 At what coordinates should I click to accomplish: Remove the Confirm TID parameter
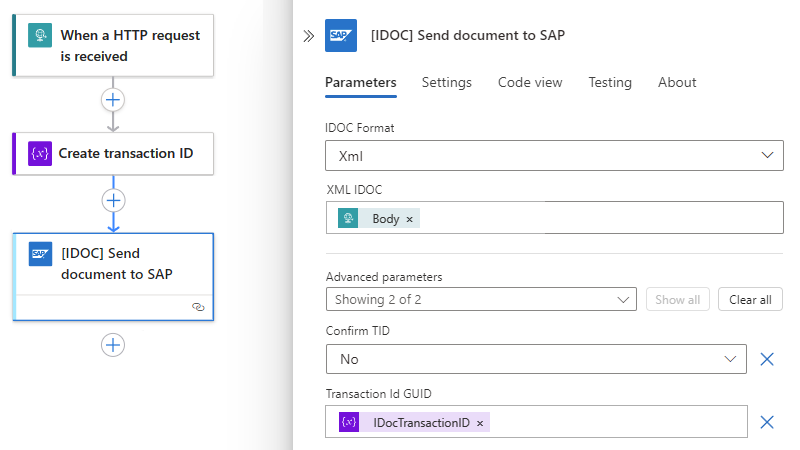click(767, 359)
